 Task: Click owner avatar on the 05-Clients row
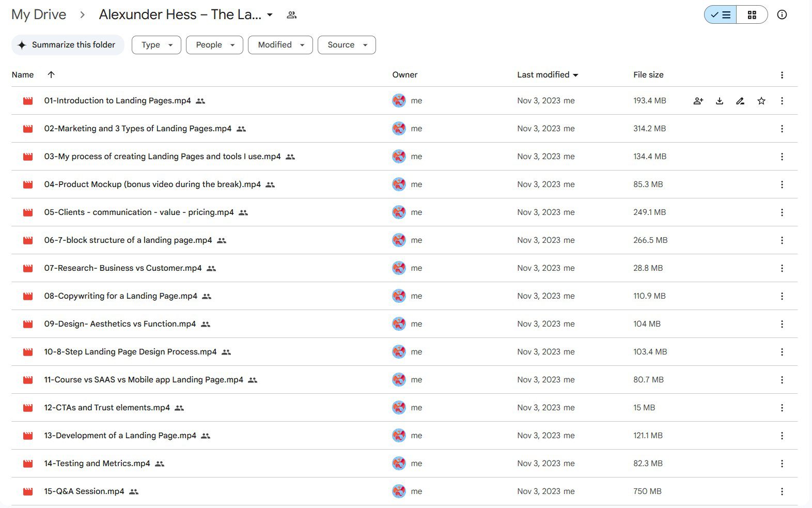click(x=399, y=212)
